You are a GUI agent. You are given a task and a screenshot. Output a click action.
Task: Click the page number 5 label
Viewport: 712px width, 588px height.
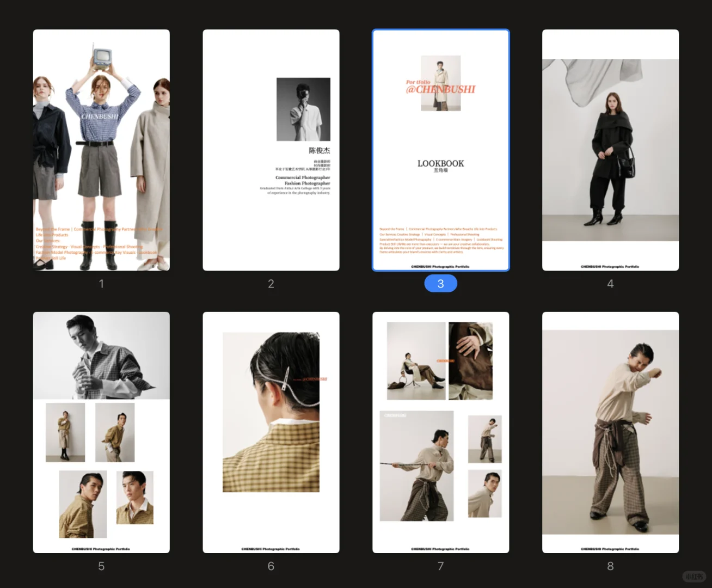click(101, 566)
